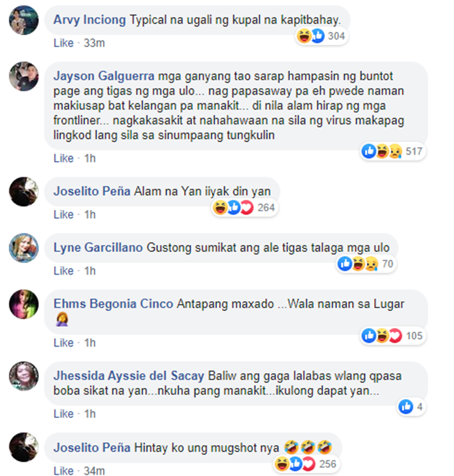Screen dimensions: 454x476
Task: Open reactions on Arvy Inciong's comment
Action: [x=321, y=36]
